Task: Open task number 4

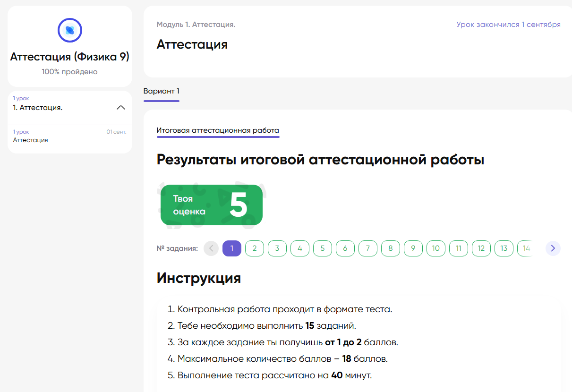Action: tap(300, 248)
